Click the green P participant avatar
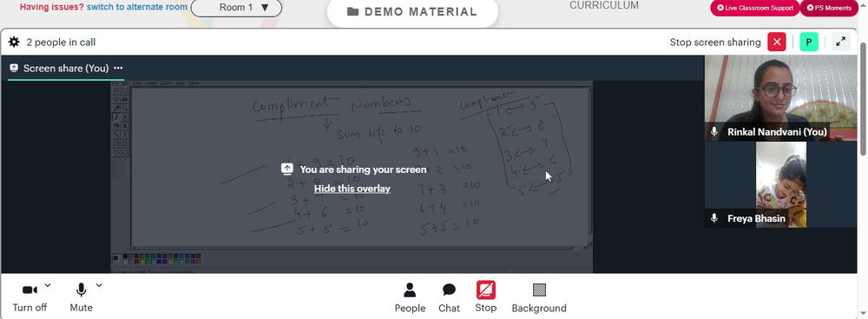Viewport: 868px width, 319px height. click(x=809, y=42)
